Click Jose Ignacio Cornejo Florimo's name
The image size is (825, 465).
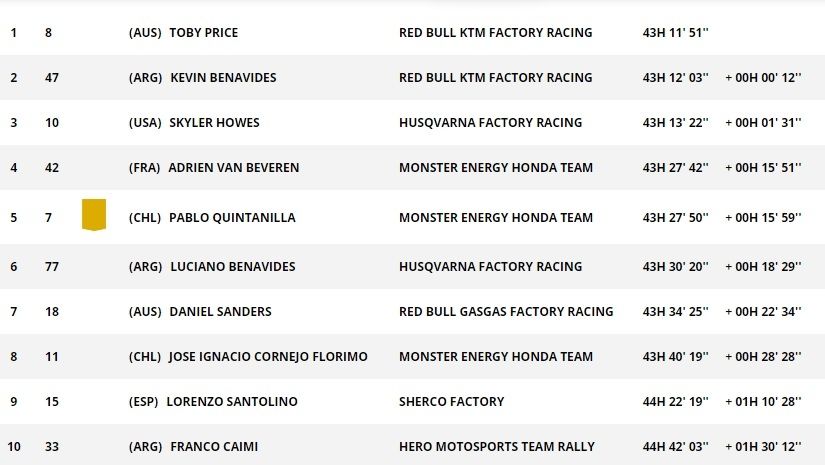point(268,357)
